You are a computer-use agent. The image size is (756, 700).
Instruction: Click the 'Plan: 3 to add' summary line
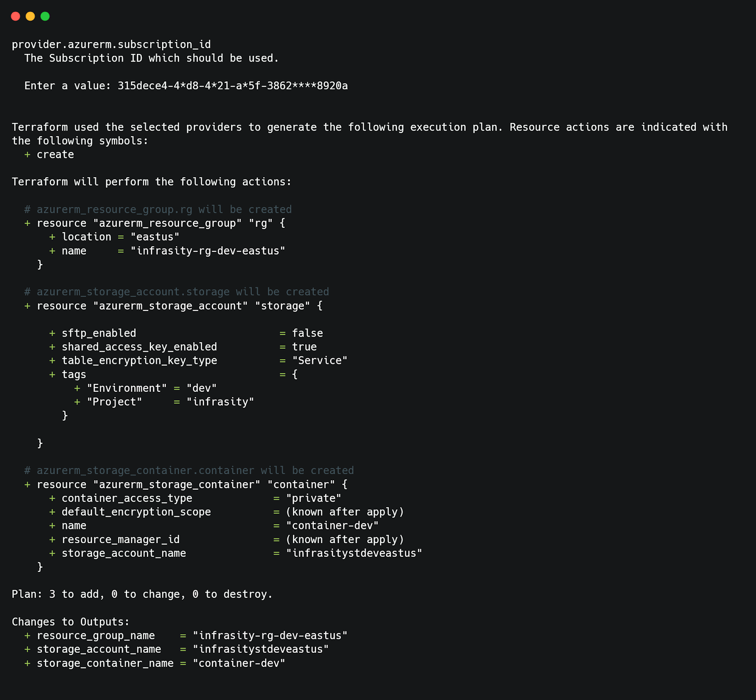142,595
